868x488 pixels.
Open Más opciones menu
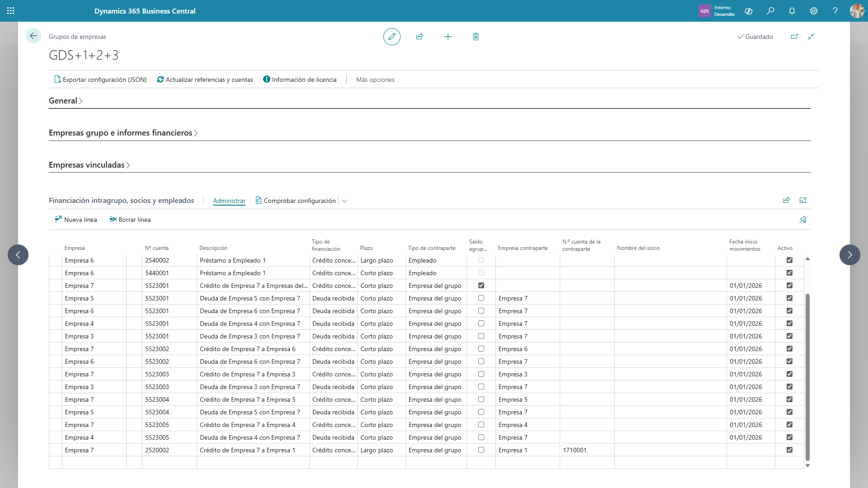click(x=375, y=80)
